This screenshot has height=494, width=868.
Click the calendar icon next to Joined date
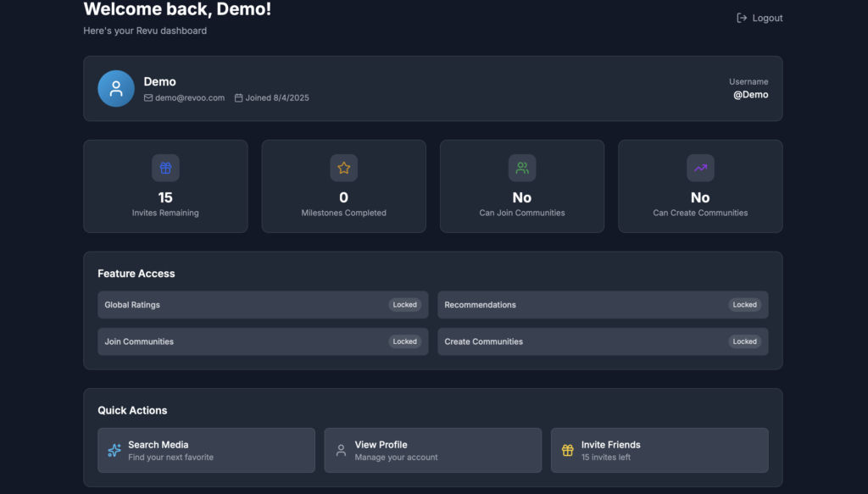click(239, 98)
